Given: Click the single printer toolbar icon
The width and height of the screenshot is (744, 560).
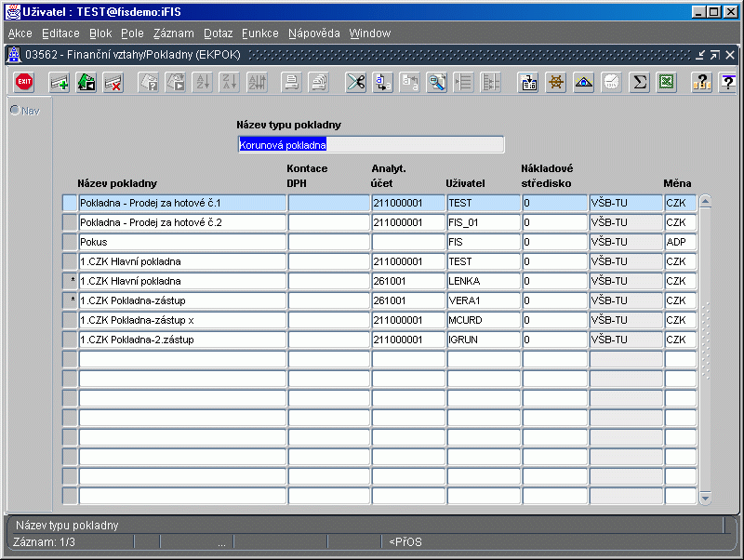Looking at the screenshot, I should point(291,83).
